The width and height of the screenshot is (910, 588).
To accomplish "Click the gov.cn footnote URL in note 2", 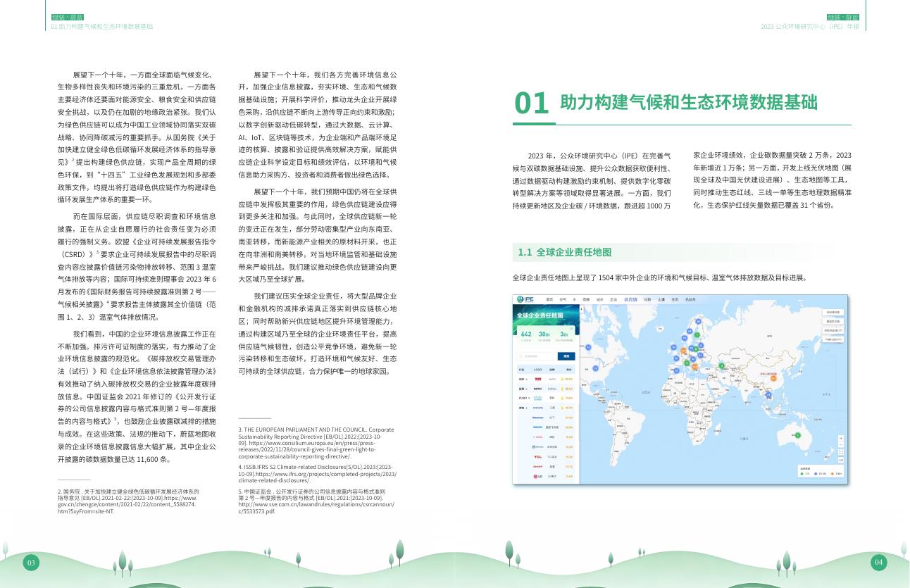I will tap(127, 504).
